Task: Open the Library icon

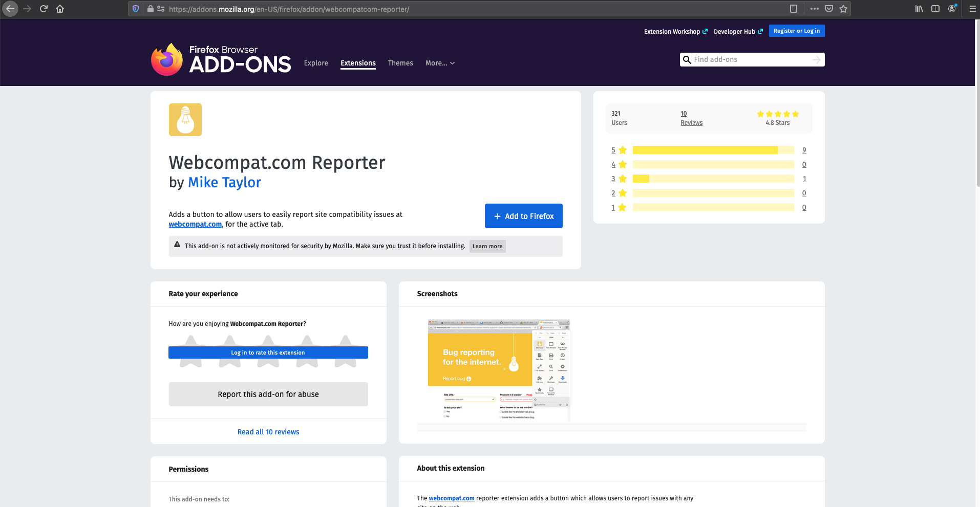Action: coord(919,9)
